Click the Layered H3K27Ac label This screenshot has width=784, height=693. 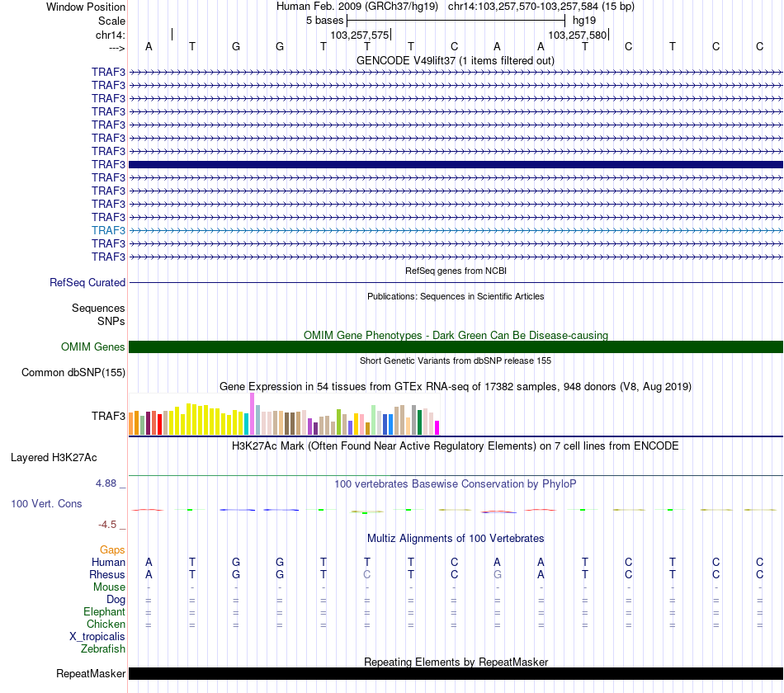[54, 458]
